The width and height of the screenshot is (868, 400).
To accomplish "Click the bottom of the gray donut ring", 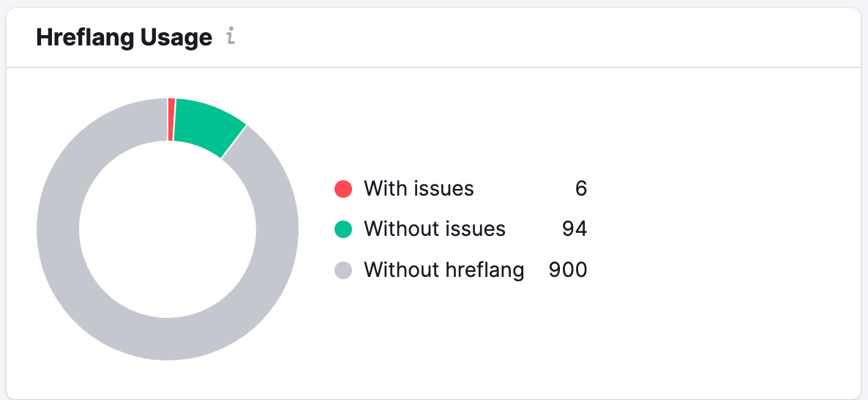I will coord(168,338).
